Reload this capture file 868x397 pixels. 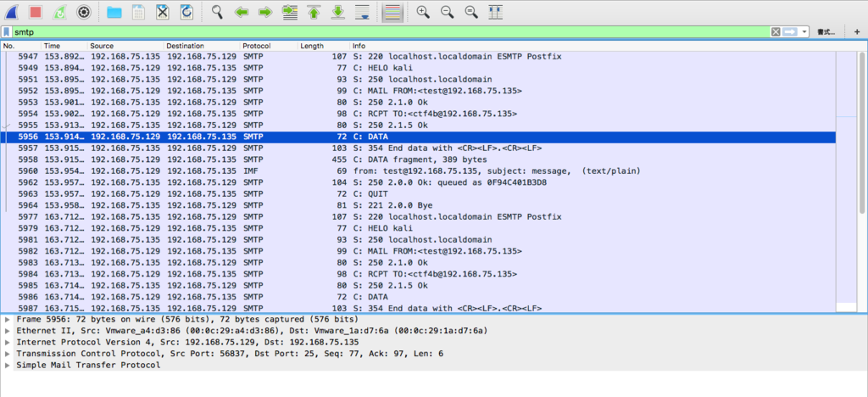pyautogui.click(x=186, y=12)
